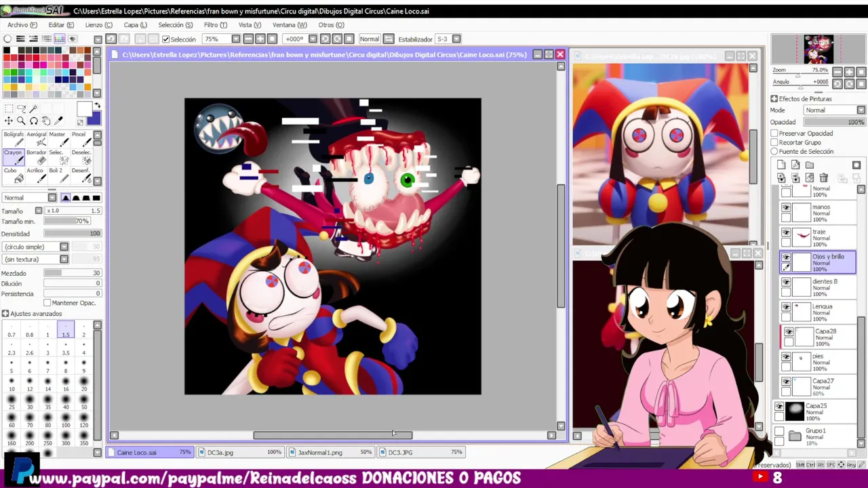
Task: Switch to the DC3a.jpg document tab
Action: [241, 452]
